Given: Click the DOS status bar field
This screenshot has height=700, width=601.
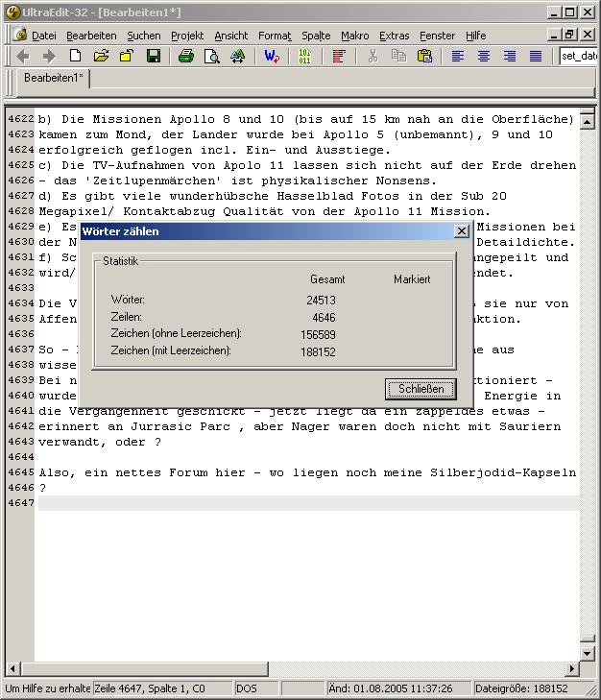Looking at the screenshot, I should pyautogui.click(x=255, y=688).
